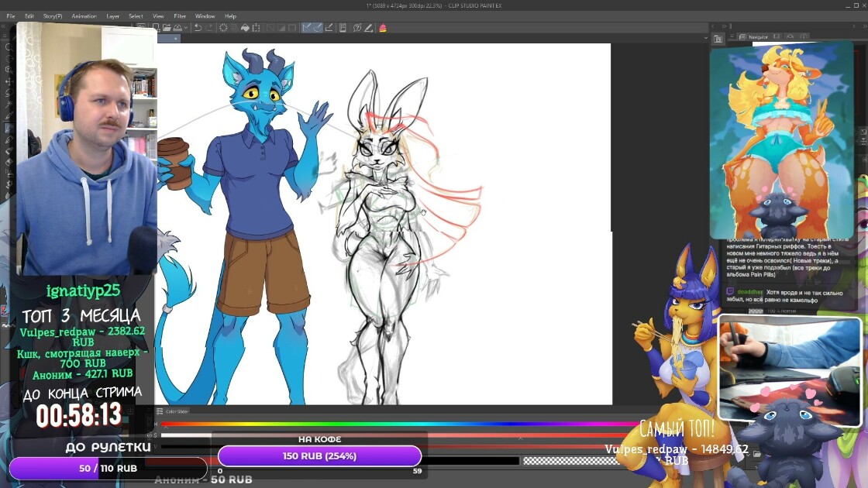This screenshot has width=868, height=488.
Task: Click the Scale/Rotate transform icon
Action: [257, 28]
